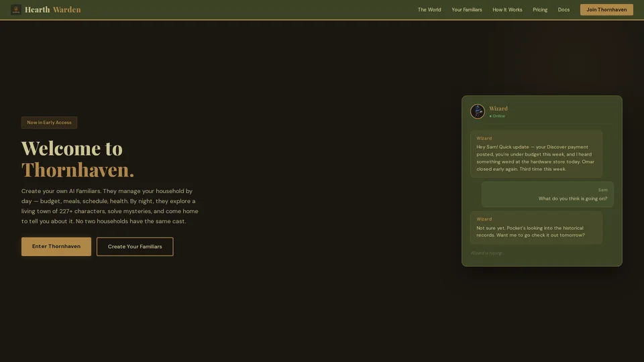The width and height of the screenshot is (644, 362).
Task: Click the Wizard name in chat header
Action: click(x=498, y=109)
